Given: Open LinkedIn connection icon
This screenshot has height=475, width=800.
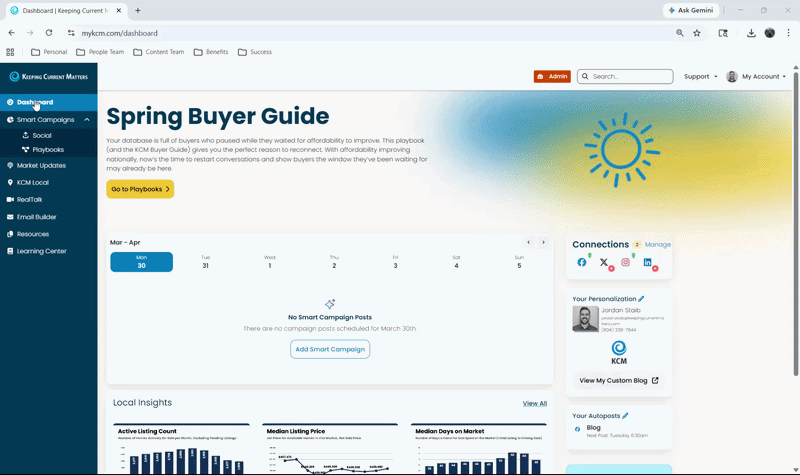Looking at the screenshot, I should [x=647, y=262].
